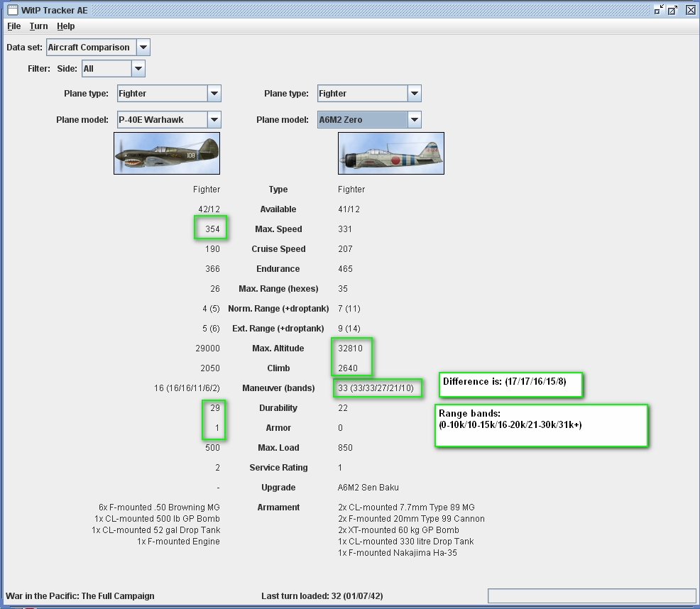The width and height of the screenshot is (700, 609).
Task: Click the 1x CL-mounted 330 litre Drop Tank entry
Action: coord(406,541)
